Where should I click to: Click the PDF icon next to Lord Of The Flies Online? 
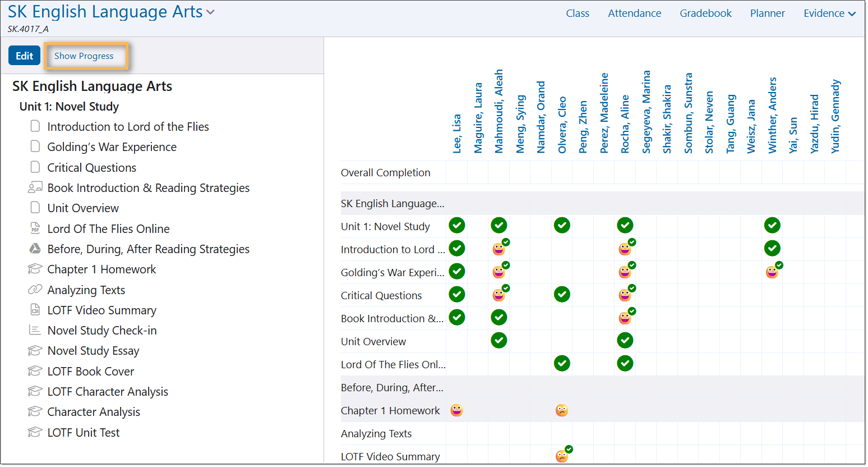pyautogui.click(x=35, y=228)
